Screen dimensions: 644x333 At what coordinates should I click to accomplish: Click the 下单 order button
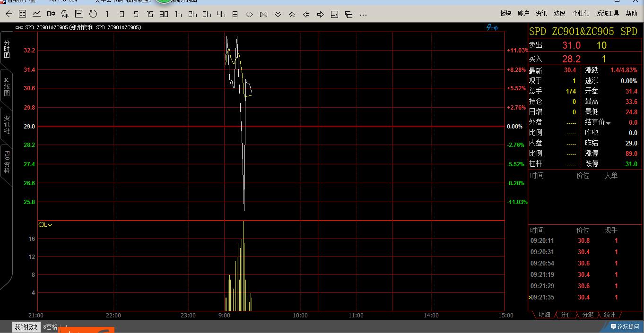point(492,28)
